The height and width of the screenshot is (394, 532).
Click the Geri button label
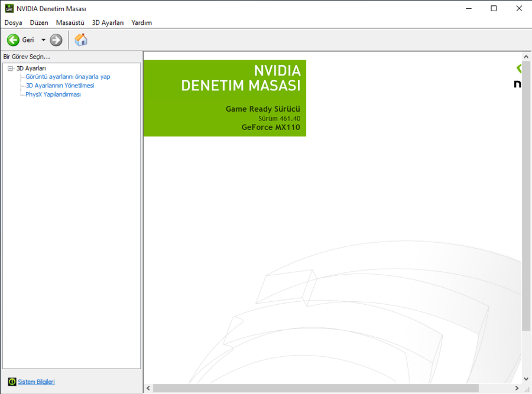point(28,40)
